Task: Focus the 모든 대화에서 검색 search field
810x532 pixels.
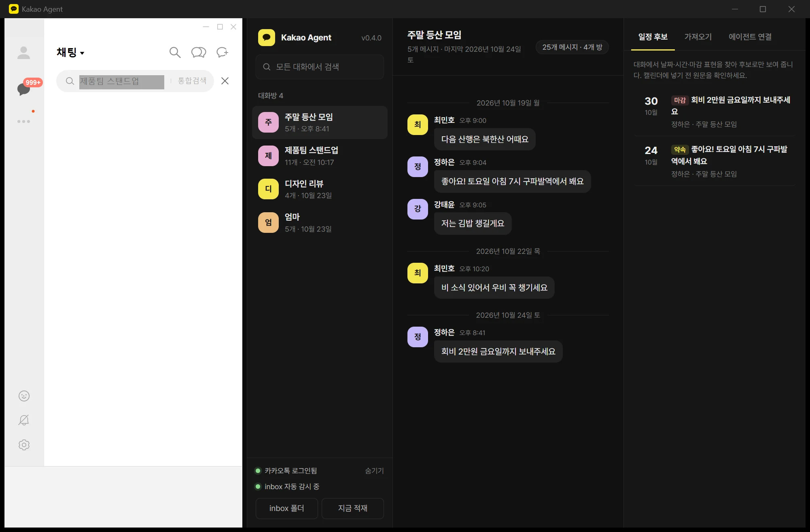Action: pos(320,67)
